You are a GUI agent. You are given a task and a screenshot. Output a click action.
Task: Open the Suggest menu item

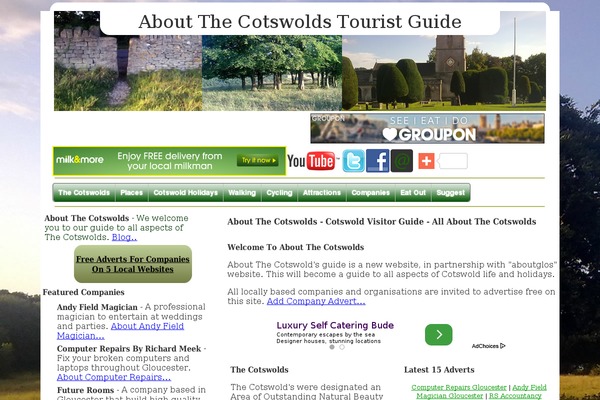pyautogui.click(x=451, y=193)
